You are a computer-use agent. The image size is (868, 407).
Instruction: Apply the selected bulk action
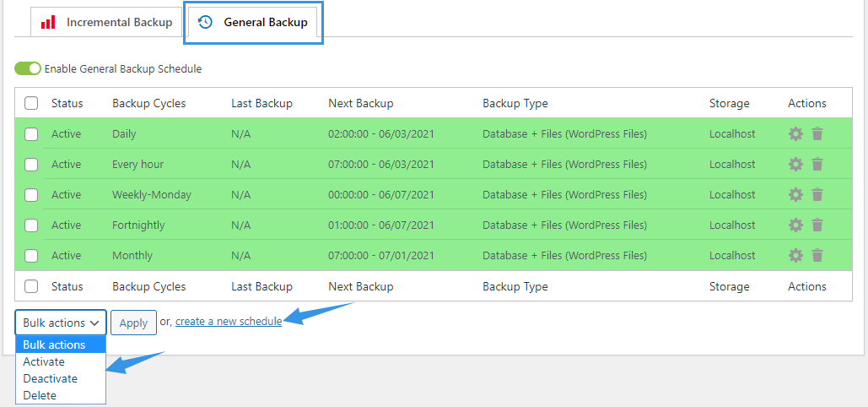click(x=133, y=323)
